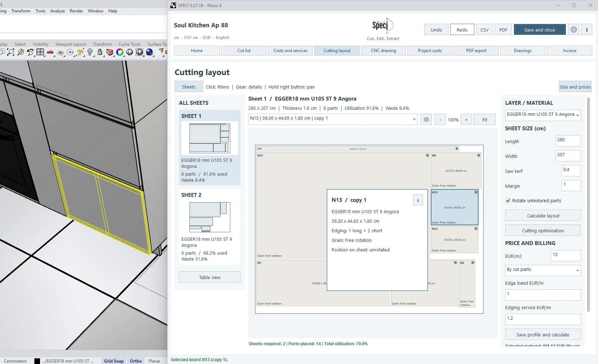Export the layout via the CSV button
The height and width of the screenshot is (364, 598).
point(484,30)
